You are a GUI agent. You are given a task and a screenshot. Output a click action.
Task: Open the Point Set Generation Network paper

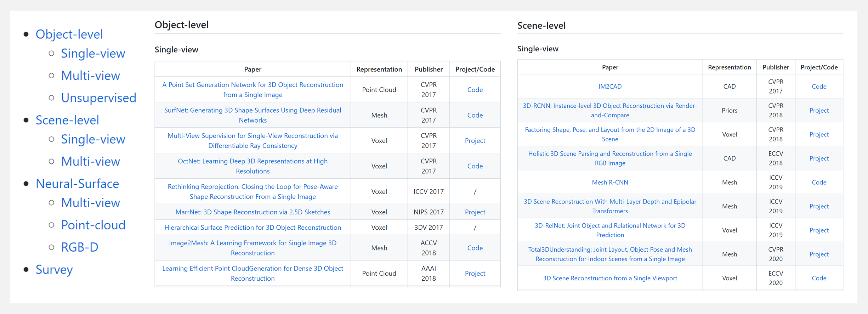253,90
